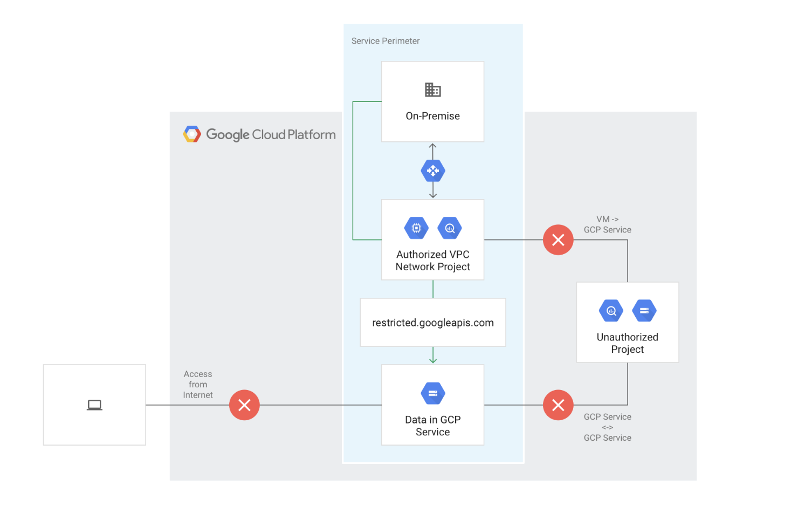Screen dimensions: 812x506
Task: Select the On-Premise building icon
Action: (x=432, y=89)
